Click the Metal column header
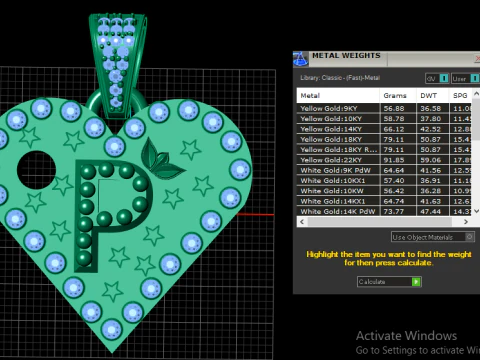 pos(338,96)
